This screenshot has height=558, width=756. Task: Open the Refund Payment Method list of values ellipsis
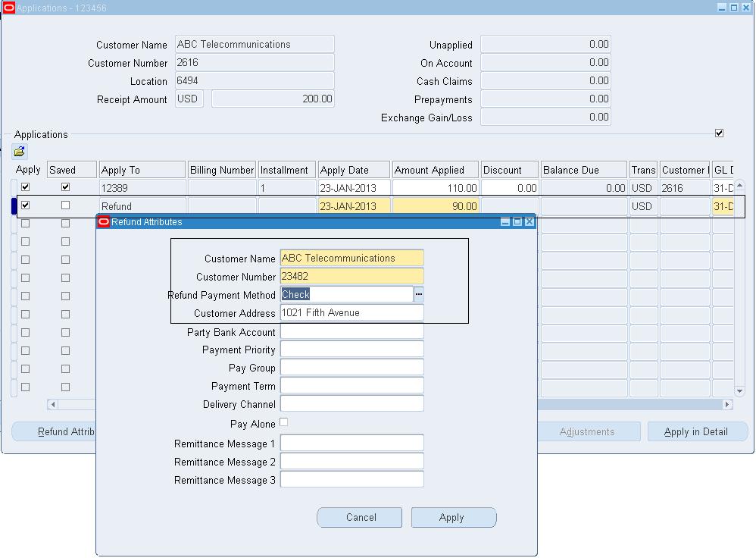[419, 294]
